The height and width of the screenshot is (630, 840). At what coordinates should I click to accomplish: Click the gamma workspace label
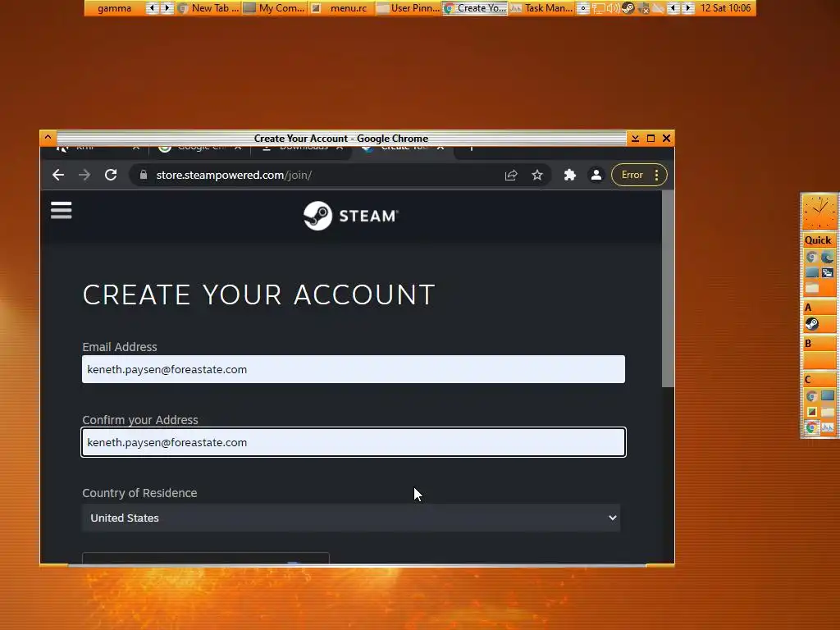click(x=114, y=8)
